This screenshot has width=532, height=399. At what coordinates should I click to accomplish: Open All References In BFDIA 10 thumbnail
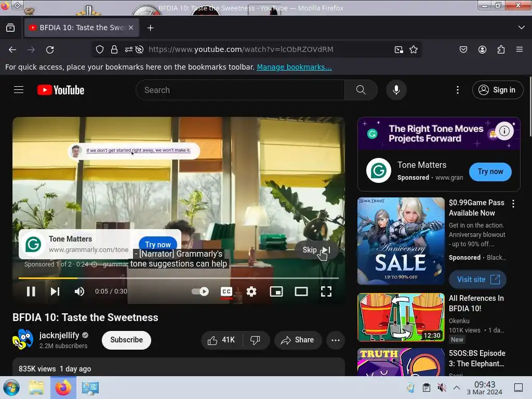pos(401,317)
